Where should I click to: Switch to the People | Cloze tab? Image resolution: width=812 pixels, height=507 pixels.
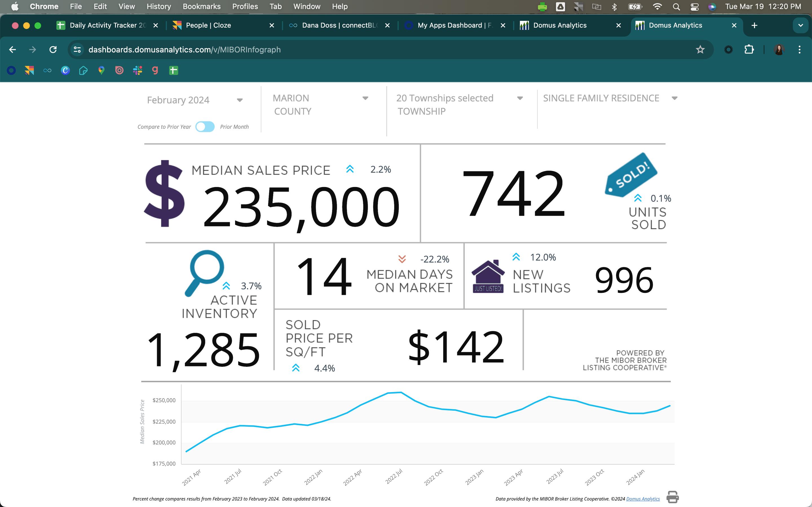tap(208, 25)
